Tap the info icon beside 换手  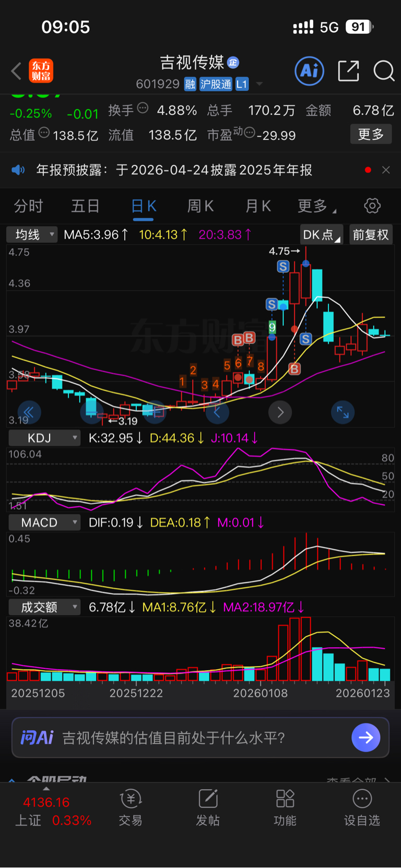[143, 108]
